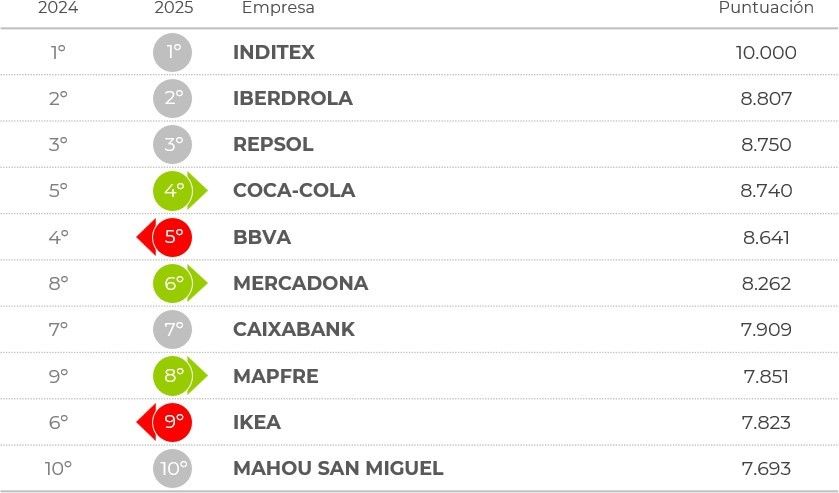839x493 pixels.
Task: Click the Empresa column header
Action: [278, 8]
